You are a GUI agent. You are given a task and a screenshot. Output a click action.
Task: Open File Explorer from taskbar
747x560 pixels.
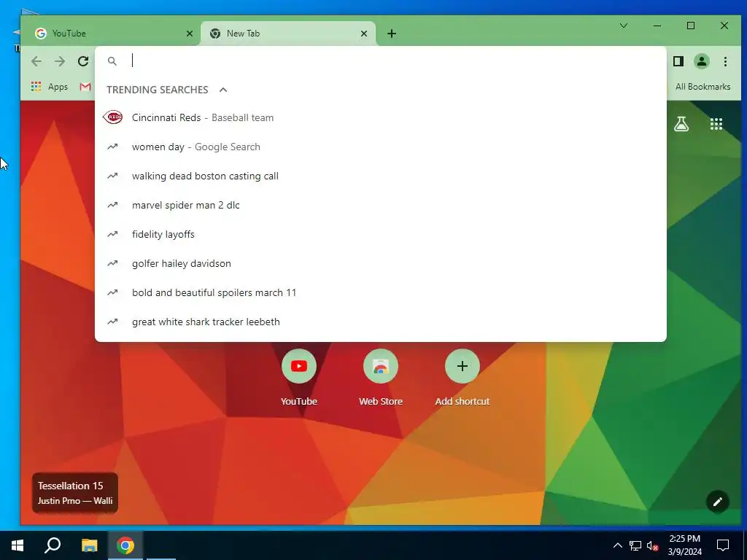[x=89, y=545]
